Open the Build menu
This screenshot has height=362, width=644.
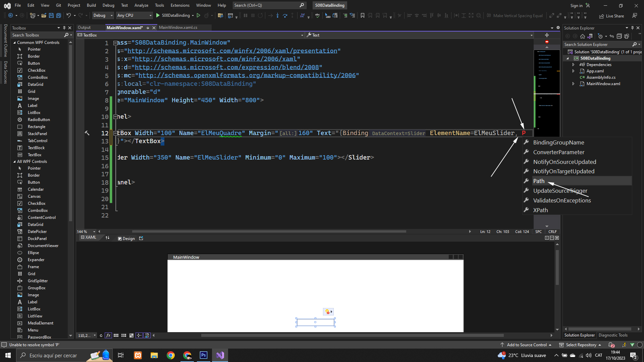click(91, 5)
